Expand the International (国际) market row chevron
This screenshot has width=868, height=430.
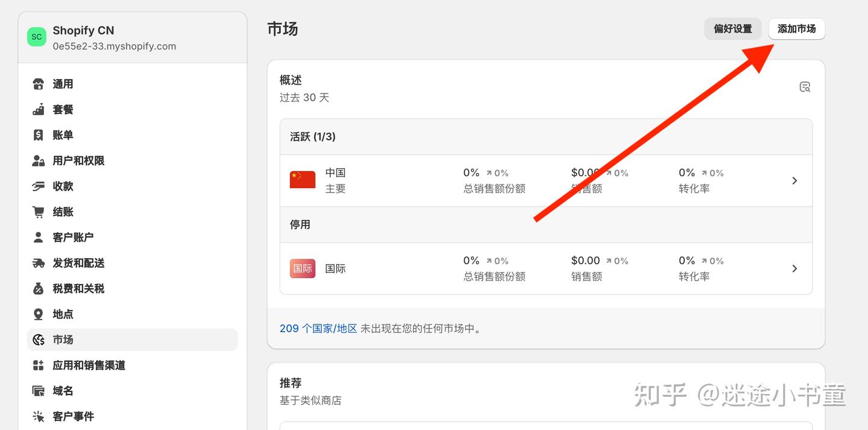point(794,268)
